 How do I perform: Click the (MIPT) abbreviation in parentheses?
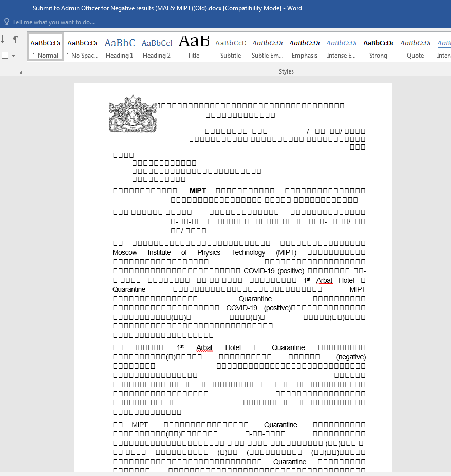tap(286, 252)
